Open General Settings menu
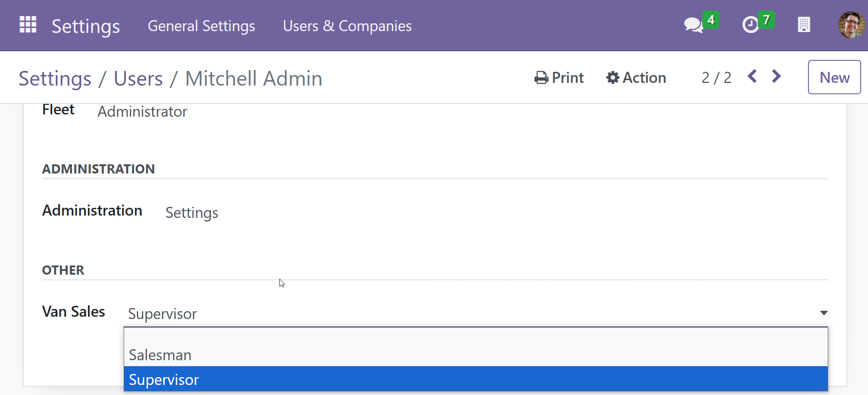868x395 pixels. click(x=201, y=26)
